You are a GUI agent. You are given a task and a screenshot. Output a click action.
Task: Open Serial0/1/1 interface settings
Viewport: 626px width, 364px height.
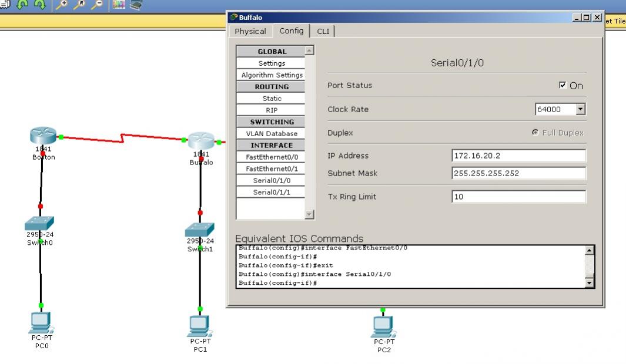coord(270,192)
